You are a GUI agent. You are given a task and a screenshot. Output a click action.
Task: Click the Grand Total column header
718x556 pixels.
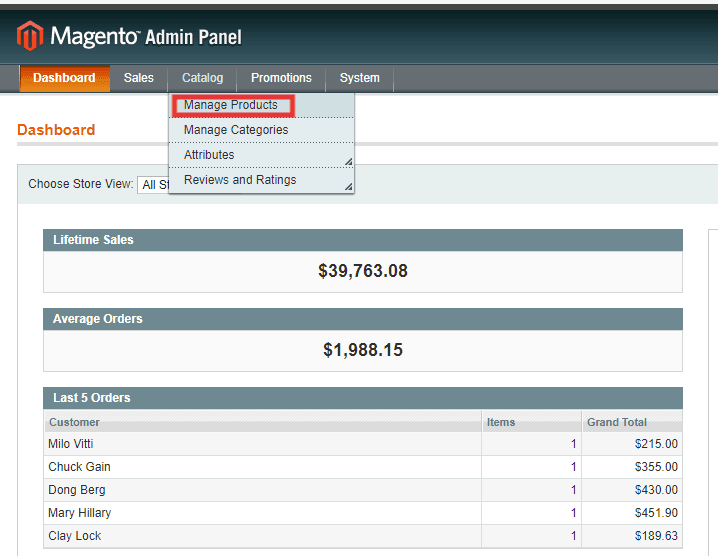tap(632, 422)
